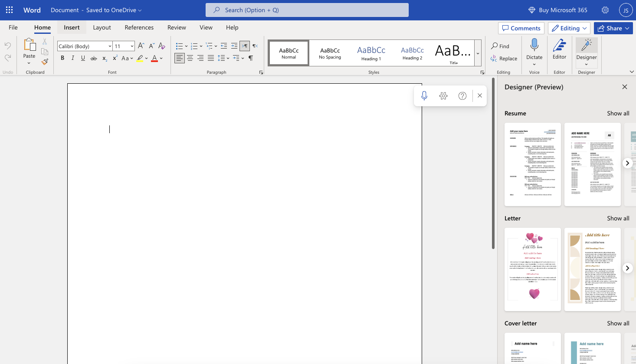Click the floating dictation microphone
636x364 pixels.
424,96
